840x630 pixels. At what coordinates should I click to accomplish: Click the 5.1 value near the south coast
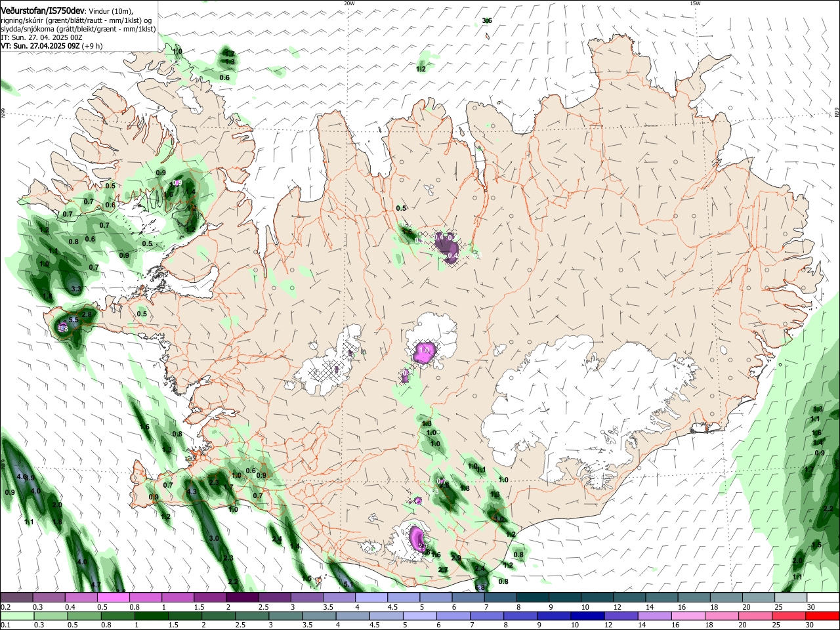coord(348,584)
